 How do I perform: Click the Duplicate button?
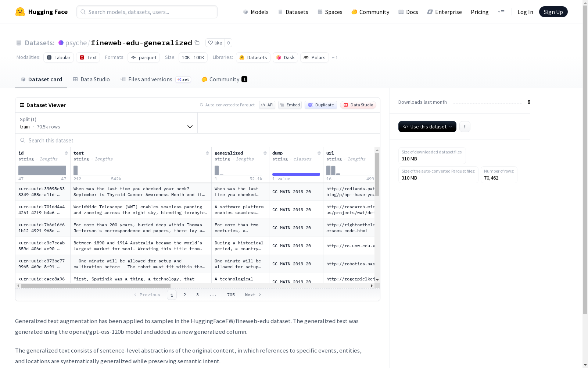(321, 105)
